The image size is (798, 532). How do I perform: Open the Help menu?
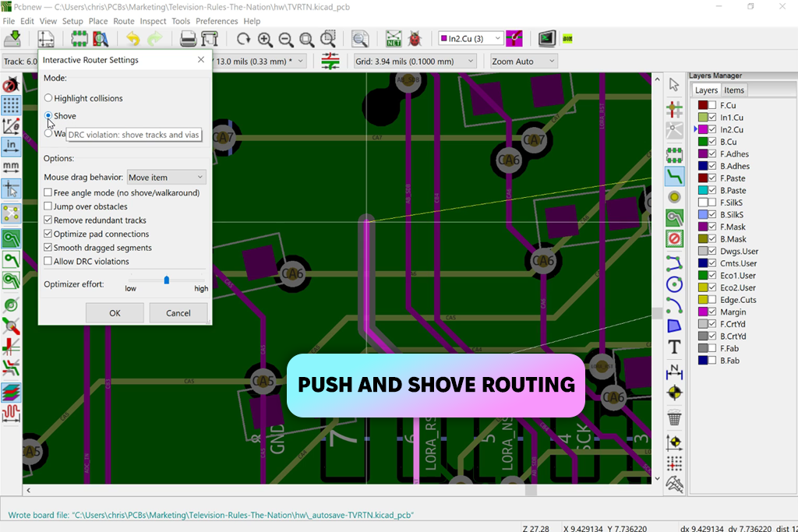point(252,21)
